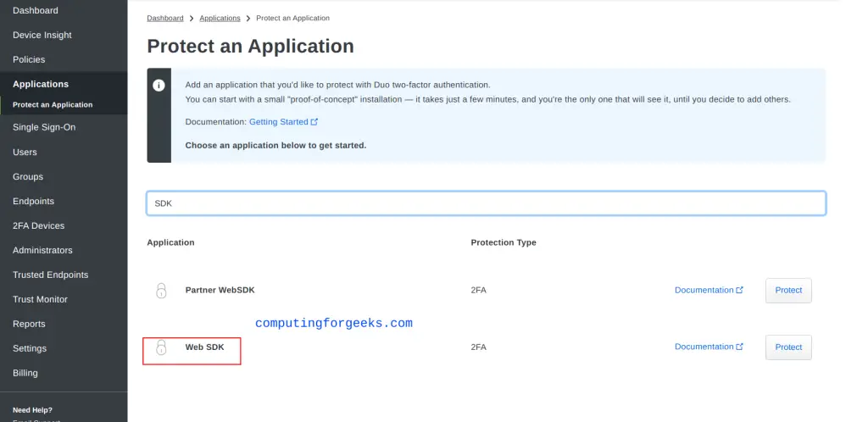The image size is (868, 422).
Task: Click the Web SDK application name
Action: coord(204,347)
